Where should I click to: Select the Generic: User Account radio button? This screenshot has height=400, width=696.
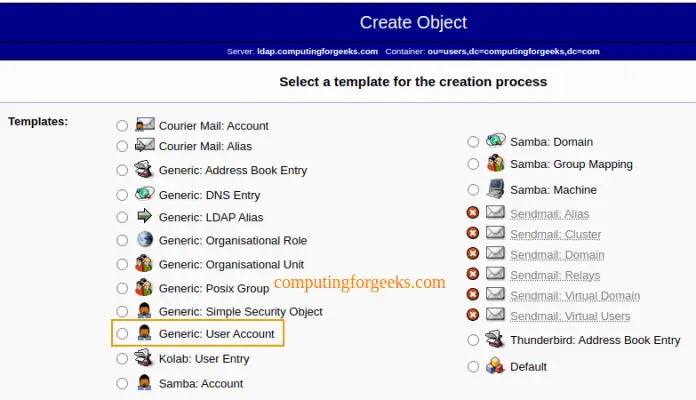click(122, 333)
